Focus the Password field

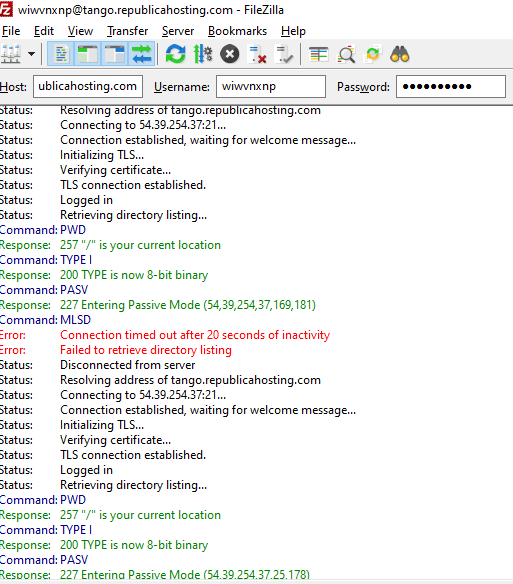click(x=451, y=86)
